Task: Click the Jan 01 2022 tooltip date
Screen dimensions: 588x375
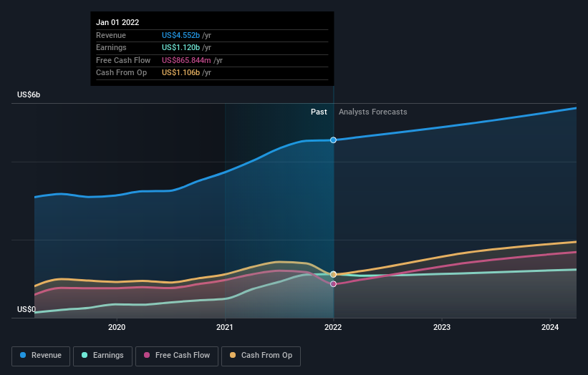Action: pos(117,22)
